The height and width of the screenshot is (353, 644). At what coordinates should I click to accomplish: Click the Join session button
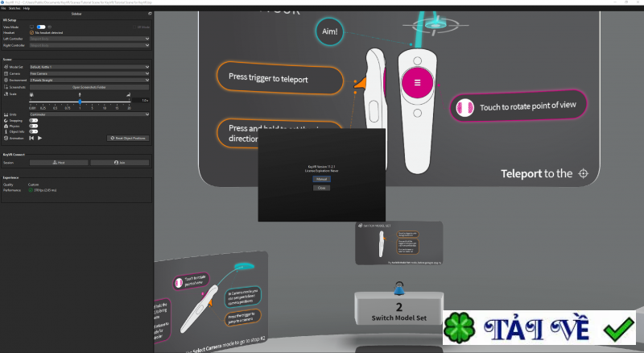119,163
